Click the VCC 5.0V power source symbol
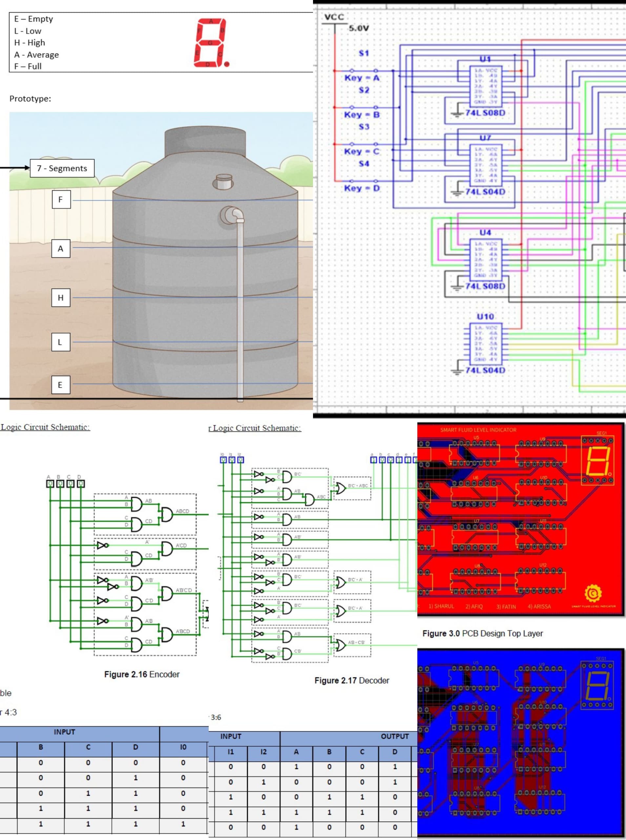This screenshot has width=626, height=840. 335,23
